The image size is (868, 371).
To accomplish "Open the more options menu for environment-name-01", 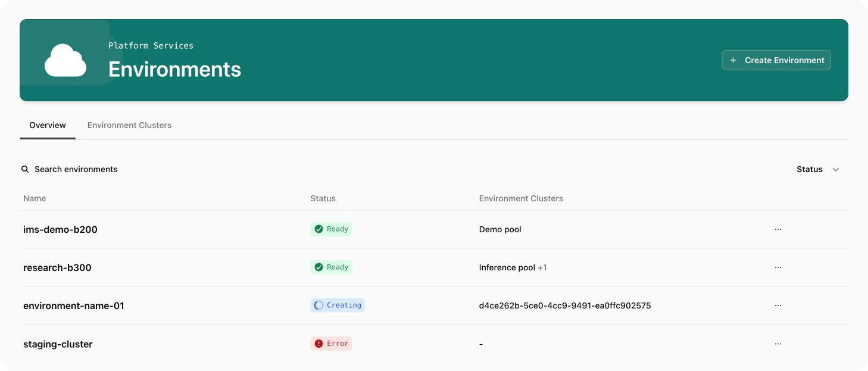I will click(x=778, y=305).
